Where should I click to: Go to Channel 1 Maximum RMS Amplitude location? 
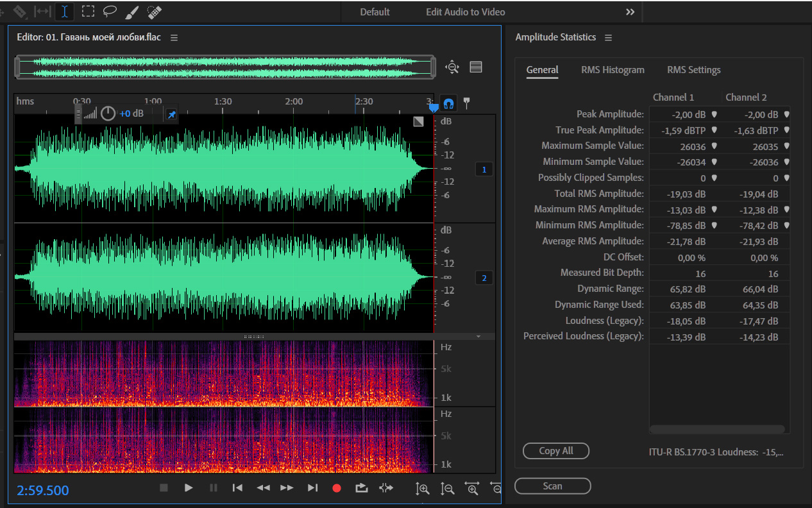tap(713, 209)
